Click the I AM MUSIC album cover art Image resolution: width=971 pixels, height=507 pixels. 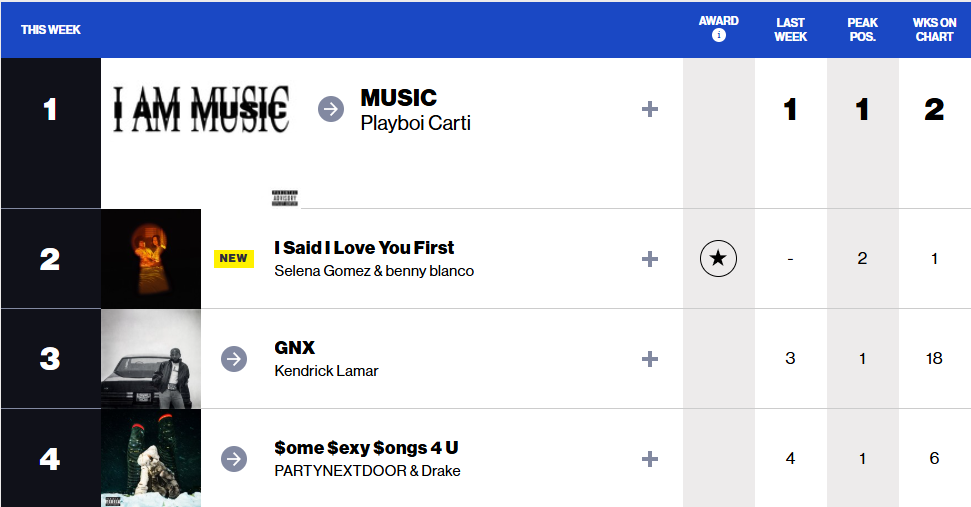pos(201,109)
